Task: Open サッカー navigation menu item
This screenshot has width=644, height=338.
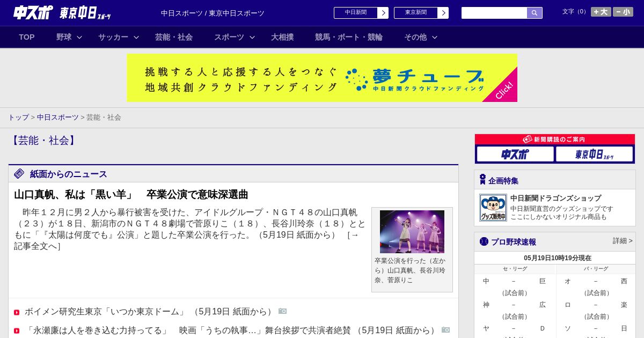Action: (x=113, y=37)
